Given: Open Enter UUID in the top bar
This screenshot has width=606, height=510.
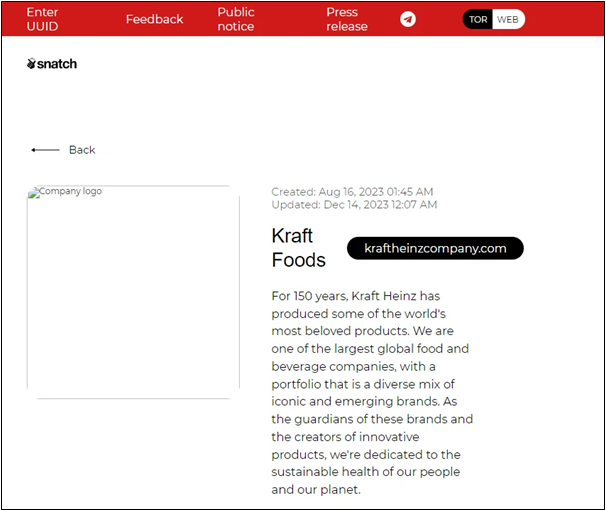Looking at the screenshot, I should point(42,19).
